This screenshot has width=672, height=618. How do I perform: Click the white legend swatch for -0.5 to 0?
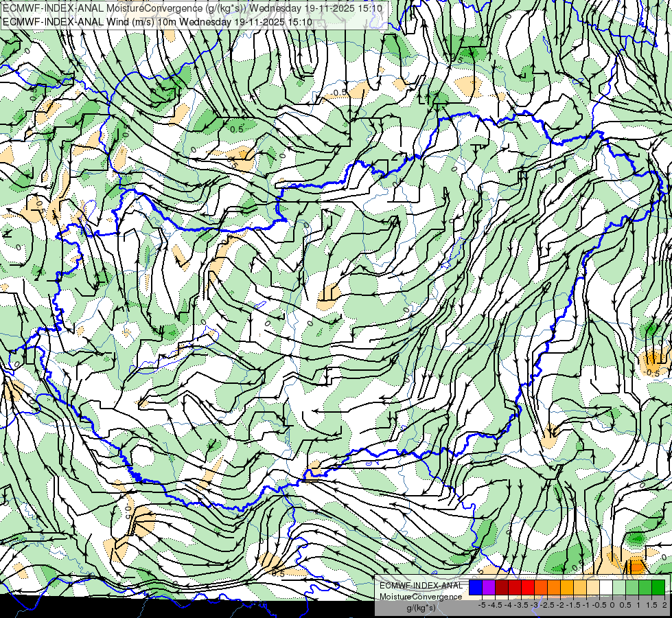pos(606,588)
